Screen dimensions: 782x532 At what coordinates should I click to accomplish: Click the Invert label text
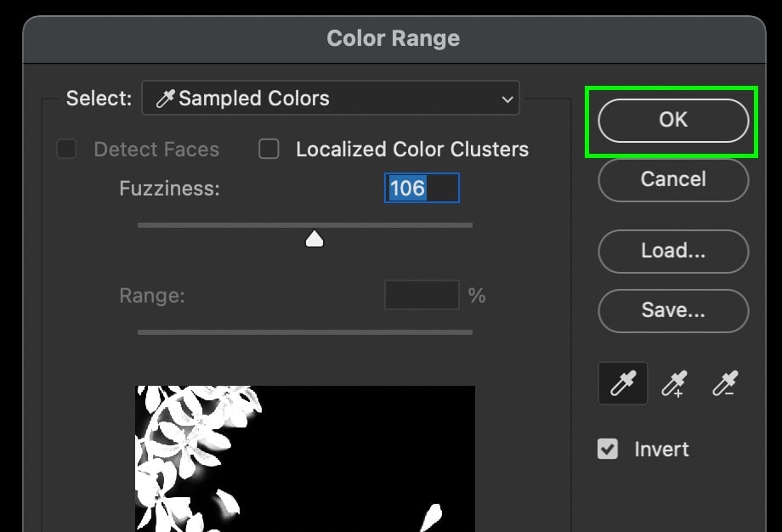click(x=661, y=450)
